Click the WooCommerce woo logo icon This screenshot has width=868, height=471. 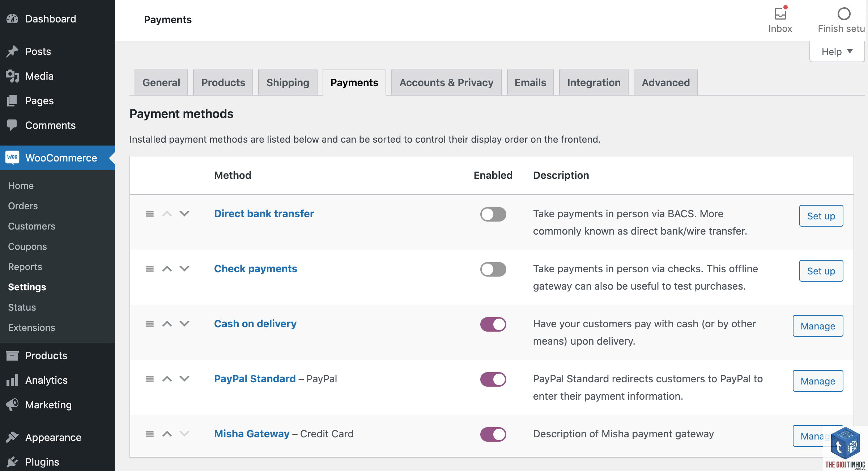click(x=12, y=157)
